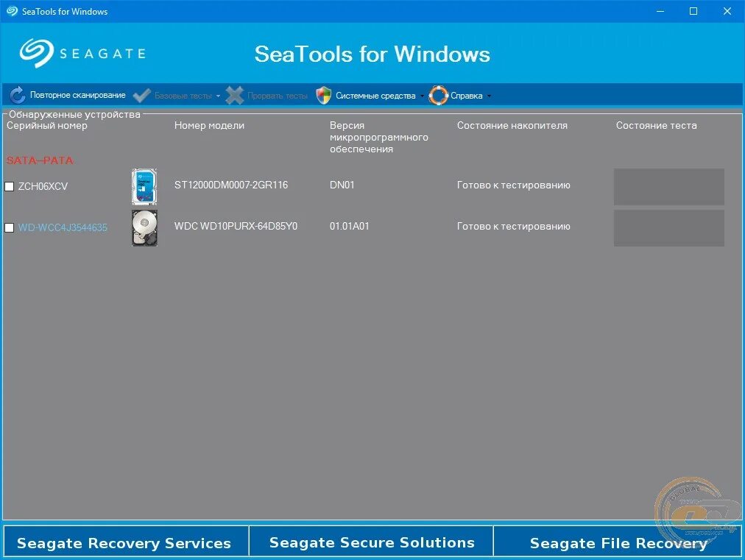
Task: Open the Системные средства menu
Action: [375, 96]
